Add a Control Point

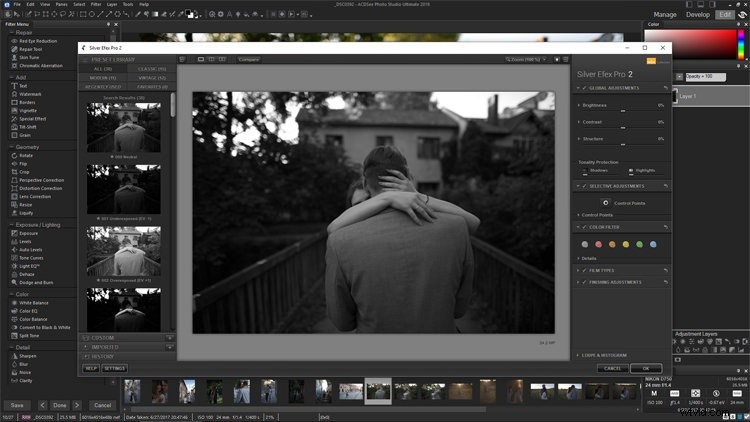pos(606,203)
